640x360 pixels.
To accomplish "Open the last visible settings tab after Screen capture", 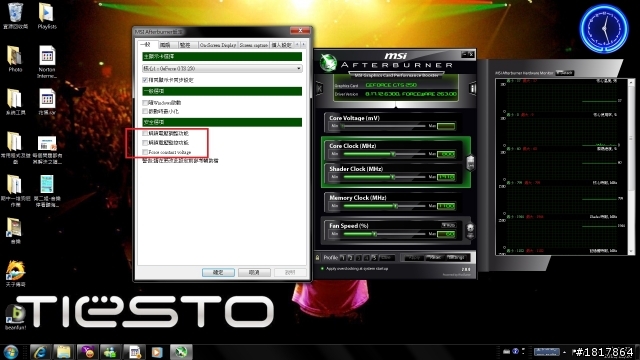I will (282, 45).
